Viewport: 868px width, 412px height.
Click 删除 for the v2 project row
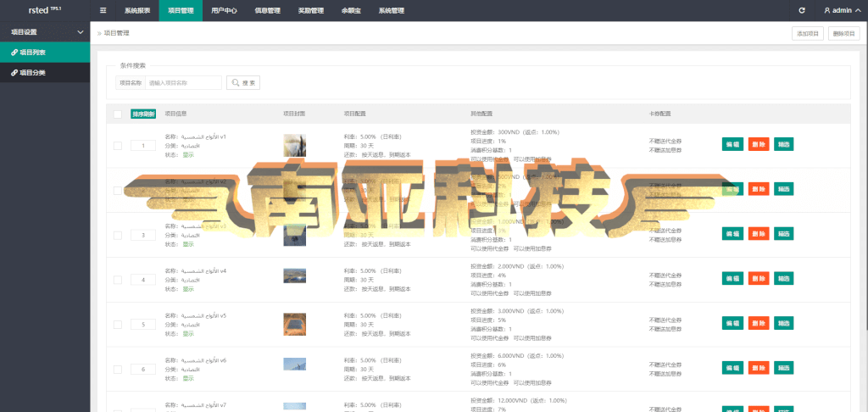coord(759,189)
